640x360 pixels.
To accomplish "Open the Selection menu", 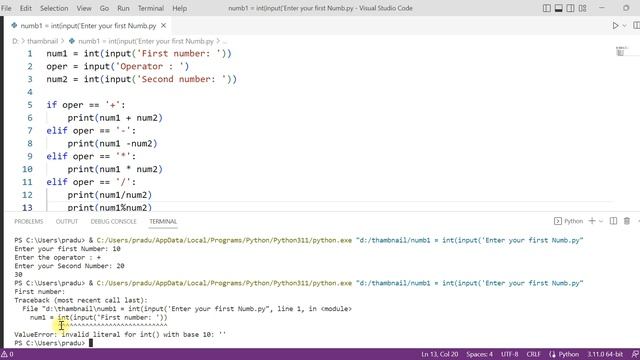I will (54, 8).
